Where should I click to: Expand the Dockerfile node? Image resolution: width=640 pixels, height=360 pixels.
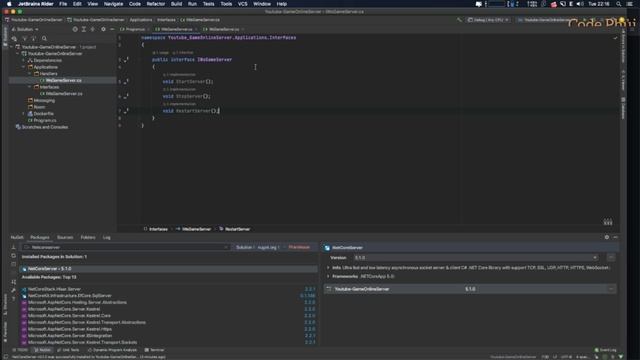pyautogui.click(x=24, y=113)
